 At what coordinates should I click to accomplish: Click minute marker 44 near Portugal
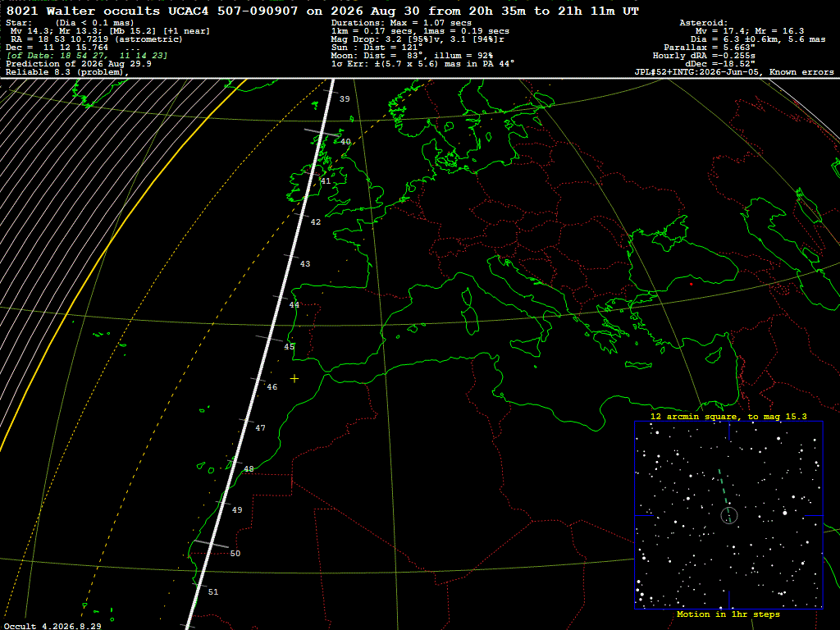294,305
